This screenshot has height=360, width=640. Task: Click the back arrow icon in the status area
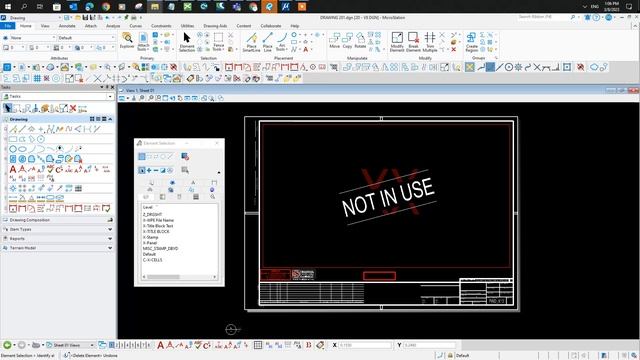click(x=7, y=345)
